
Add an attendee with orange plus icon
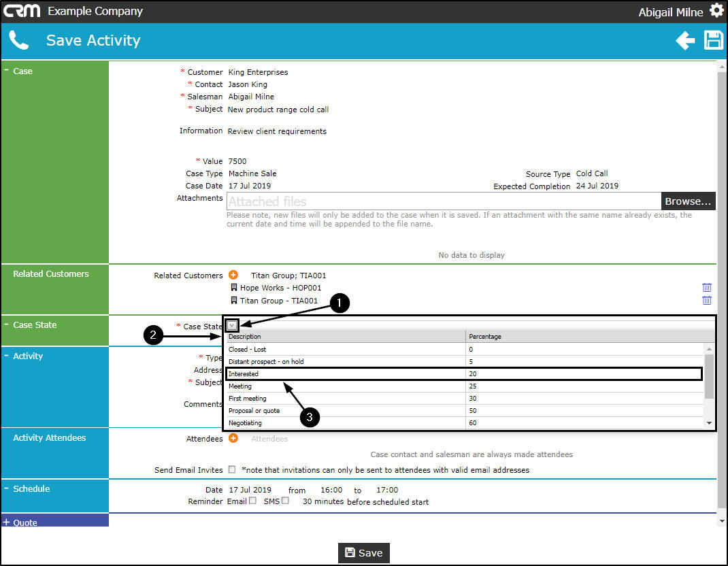click(x=233, y=438)
